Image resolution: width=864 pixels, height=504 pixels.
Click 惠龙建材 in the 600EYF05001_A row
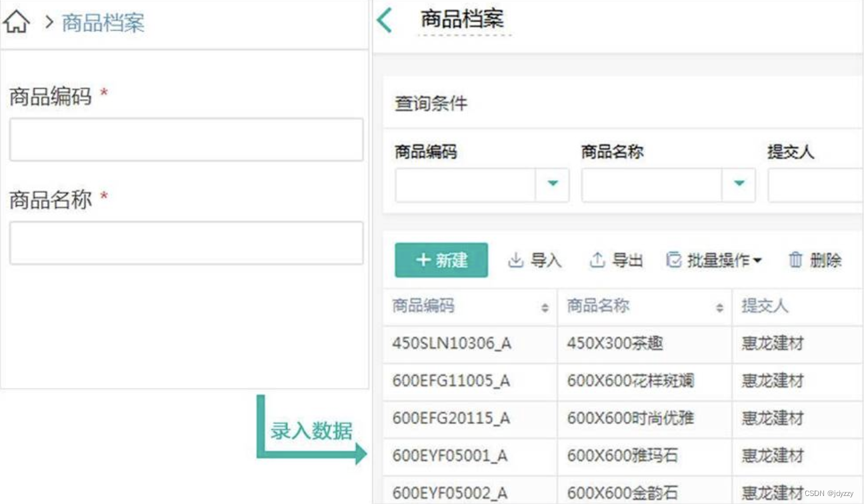773,456
